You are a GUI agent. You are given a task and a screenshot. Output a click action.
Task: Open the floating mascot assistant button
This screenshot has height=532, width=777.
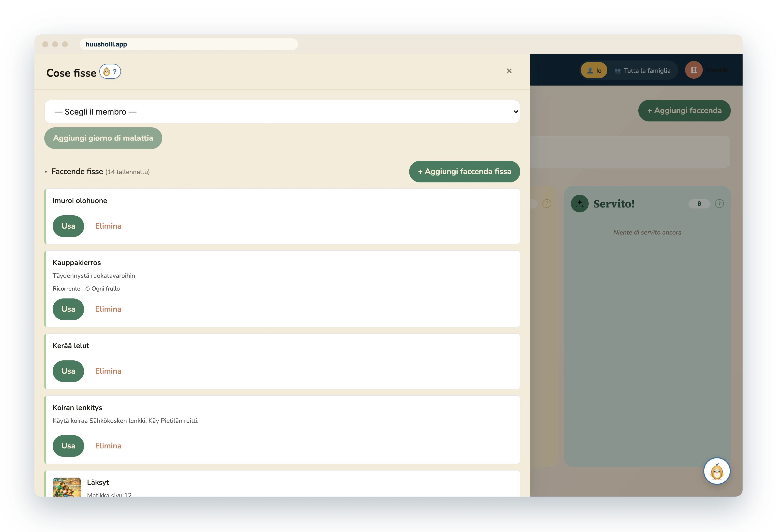tap(717, 471)
